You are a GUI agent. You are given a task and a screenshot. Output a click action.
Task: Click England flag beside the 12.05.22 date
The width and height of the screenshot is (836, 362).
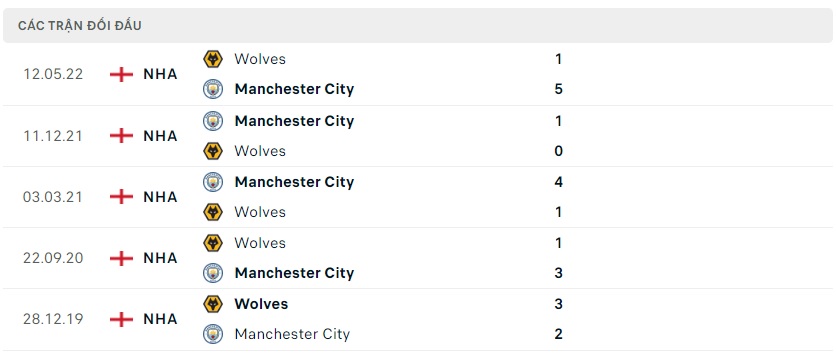coord(121,74)
